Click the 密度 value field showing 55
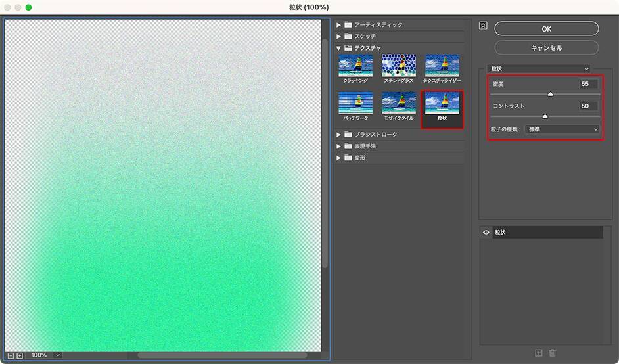This screenshot has height=364, width=619. [x=589, y=83]
